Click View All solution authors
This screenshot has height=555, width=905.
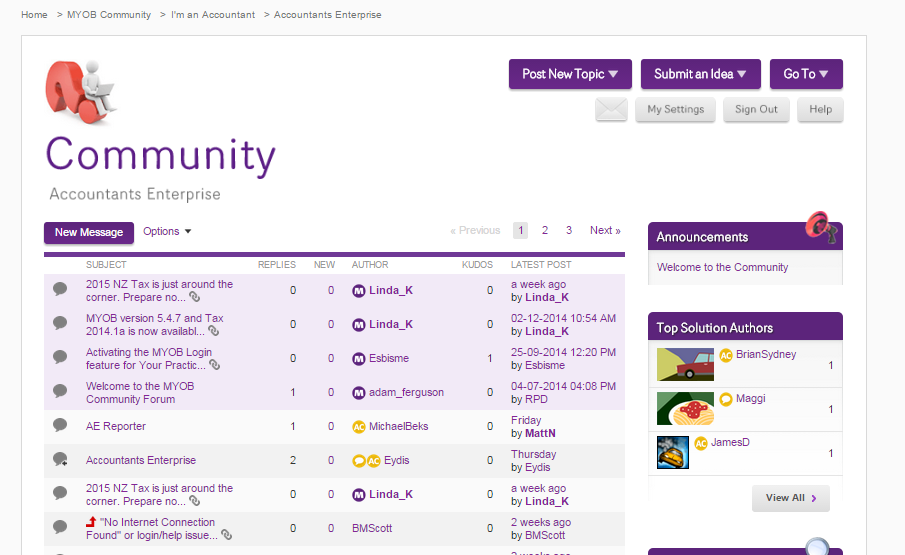click(x=790, y=498)
